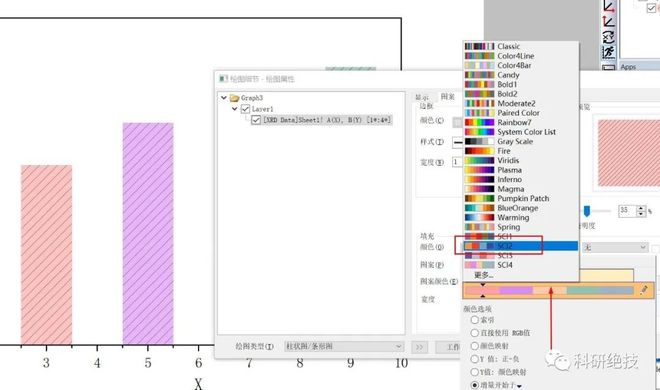Choose the Pumpkin Patch color list
This screenshot has width=660, height=390.
coord(521,199)
